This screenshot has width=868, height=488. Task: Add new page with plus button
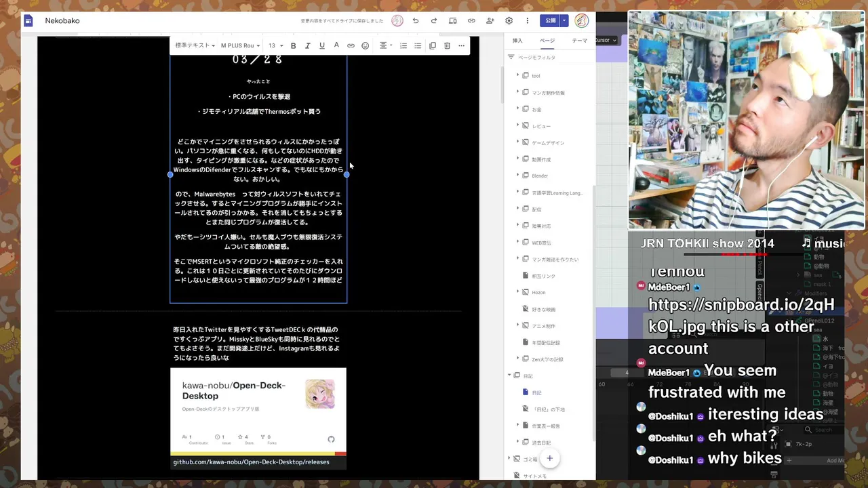[x=550, y=458]
